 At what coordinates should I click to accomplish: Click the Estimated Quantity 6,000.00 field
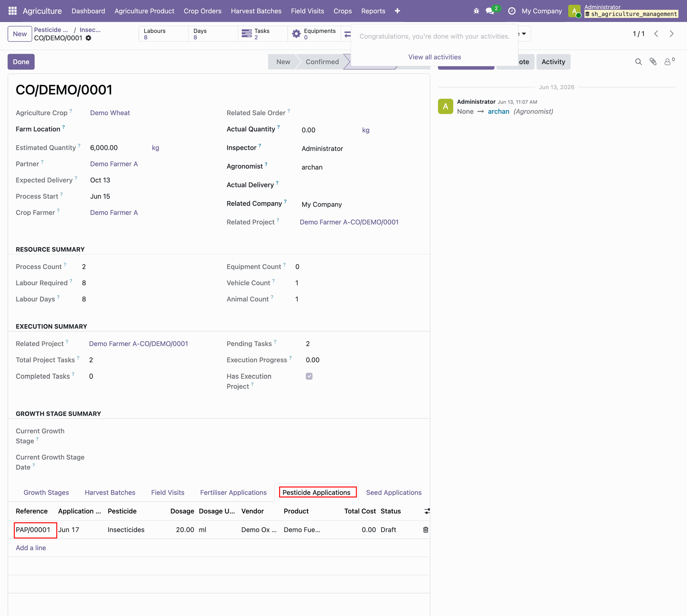point(104,147)
